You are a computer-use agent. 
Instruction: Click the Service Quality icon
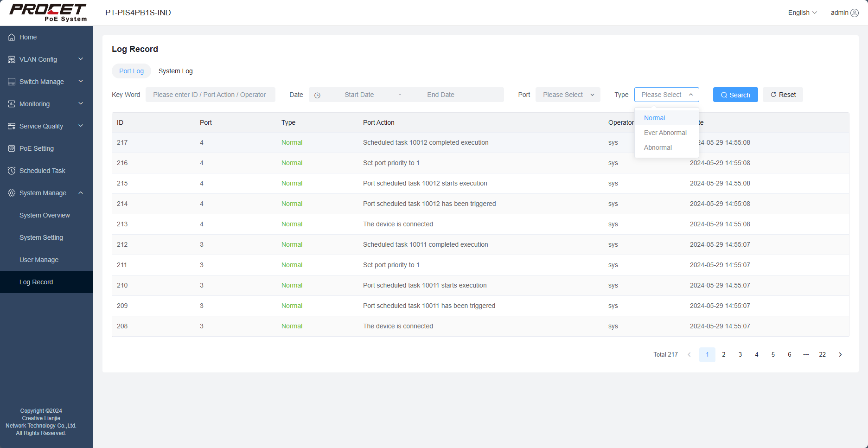pyautogui.click(x=12, y=126)
